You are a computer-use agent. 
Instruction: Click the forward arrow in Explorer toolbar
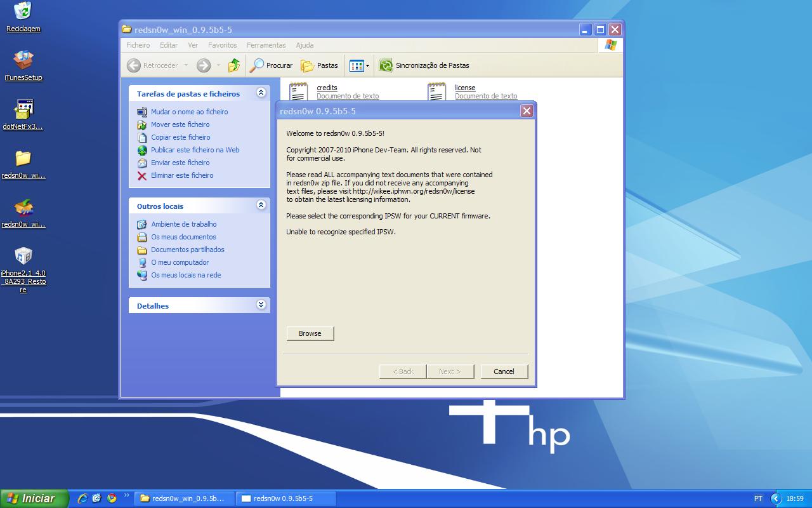coord(203,65)
